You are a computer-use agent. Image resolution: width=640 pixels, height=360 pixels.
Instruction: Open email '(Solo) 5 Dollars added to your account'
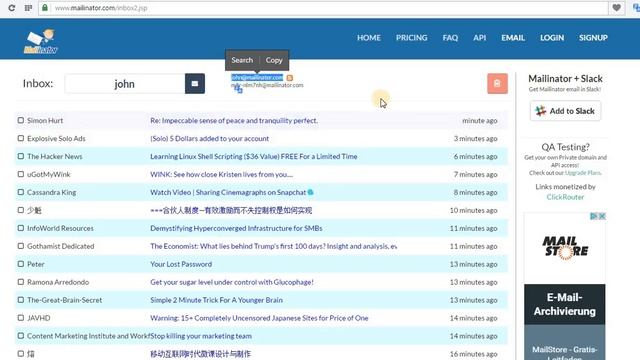click(209, 138)
